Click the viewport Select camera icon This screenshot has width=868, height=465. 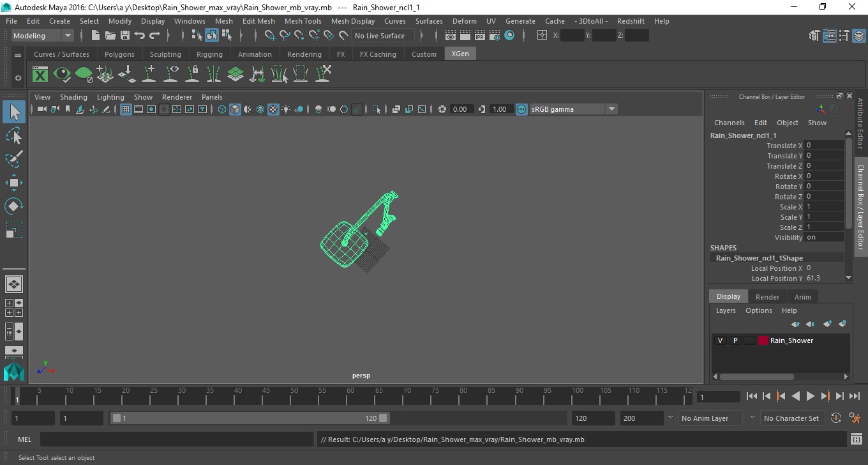[x=41, y=109]
